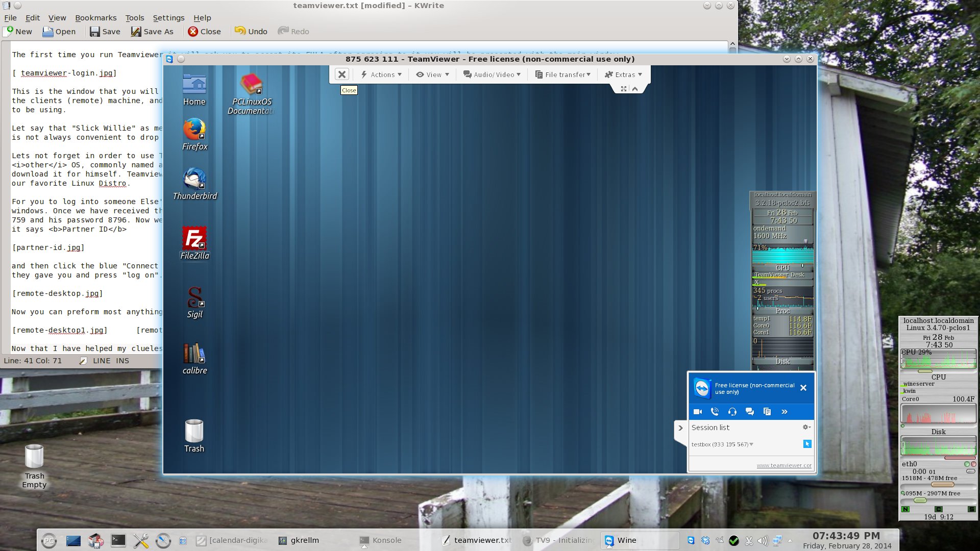Launch Thunderbird from remote desktop

pos(194,184)
